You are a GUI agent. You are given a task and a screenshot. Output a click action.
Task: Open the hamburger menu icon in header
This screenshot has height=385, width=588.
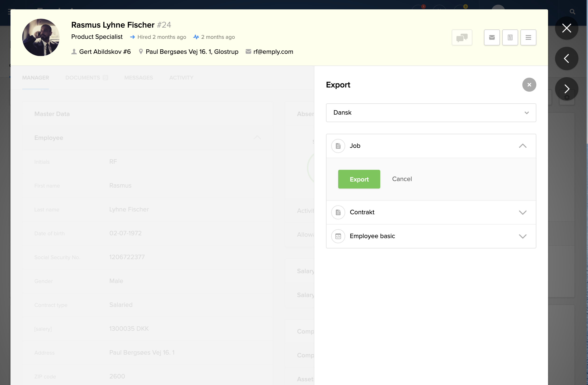click(x=528, y=37)
